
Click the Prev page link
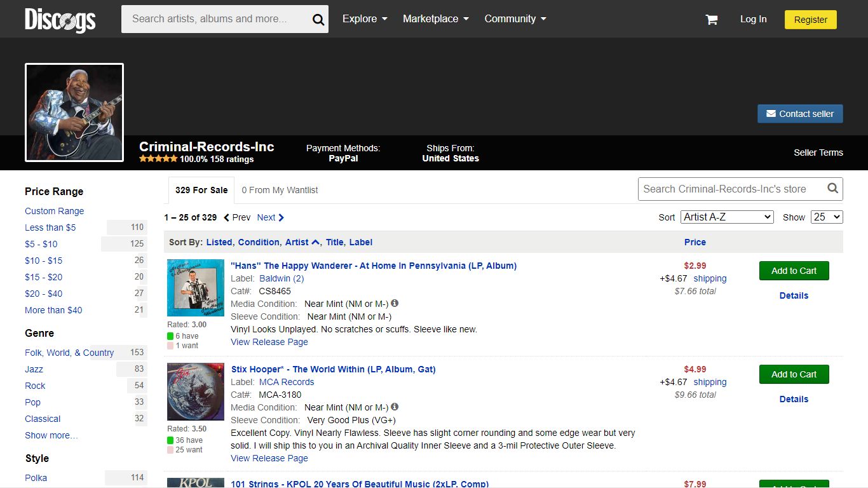pyautogui.click(x=237, y=217)
